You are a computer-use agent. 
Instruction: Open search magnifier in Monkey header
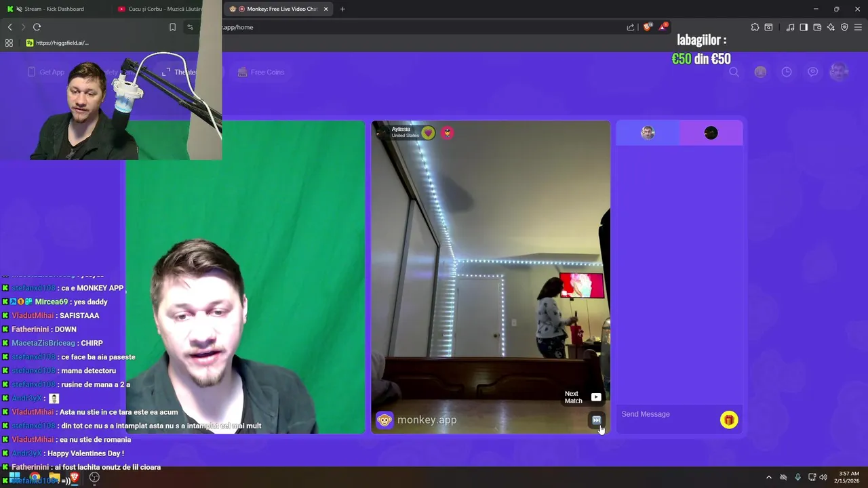pos(734,72)
